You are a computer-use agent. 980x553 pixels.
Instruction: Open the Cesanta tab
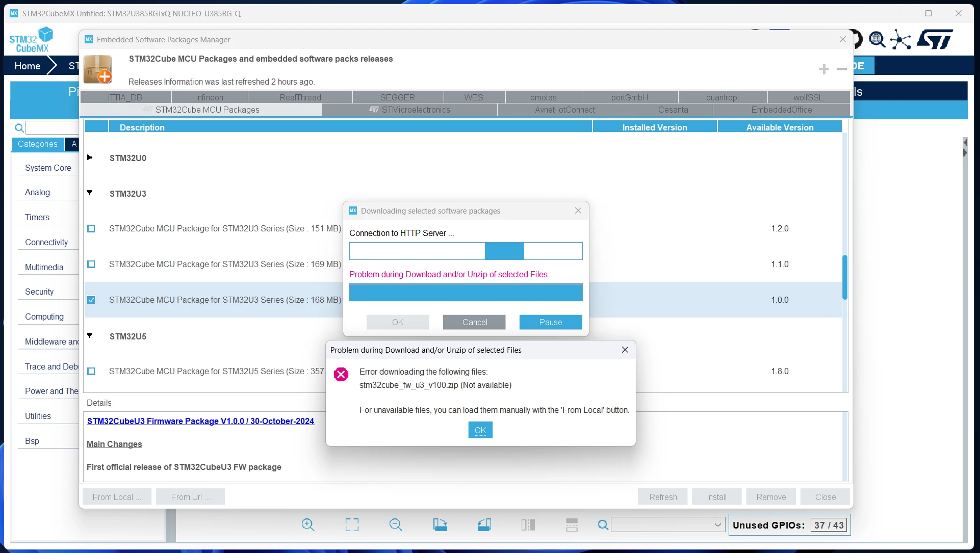pos(673,110)
